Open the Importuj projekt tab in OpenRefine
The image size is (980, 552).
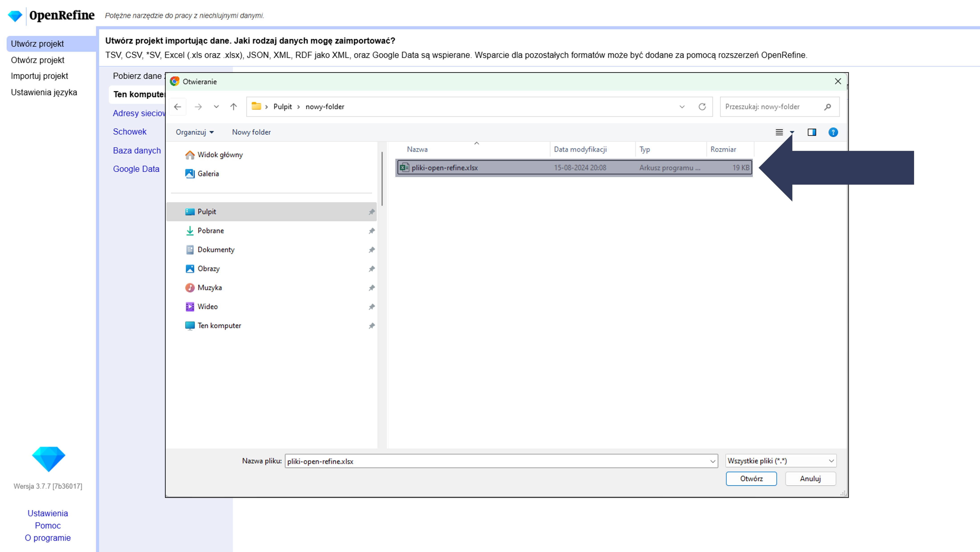(x=39, y=76)
